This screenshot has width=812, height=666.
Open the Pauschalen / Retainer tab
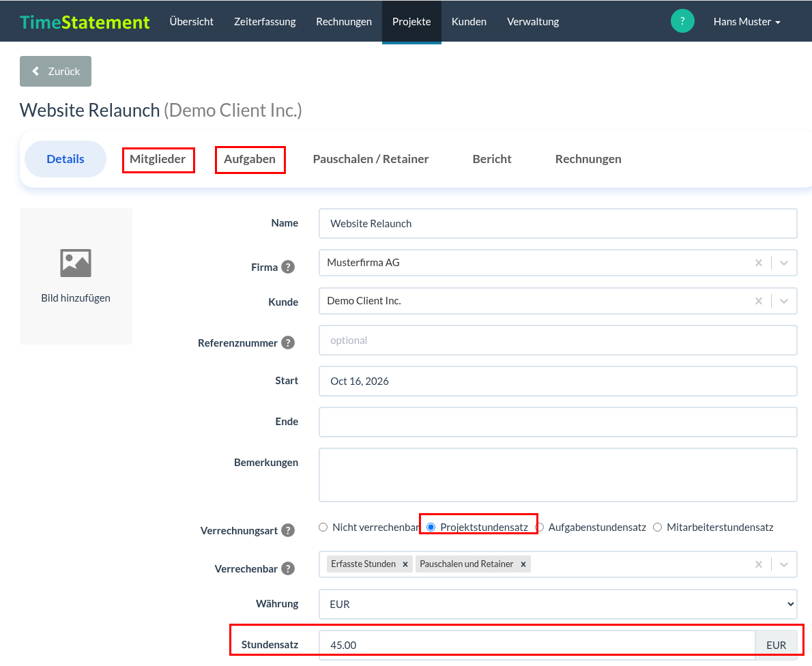click(x=371, y=159)
